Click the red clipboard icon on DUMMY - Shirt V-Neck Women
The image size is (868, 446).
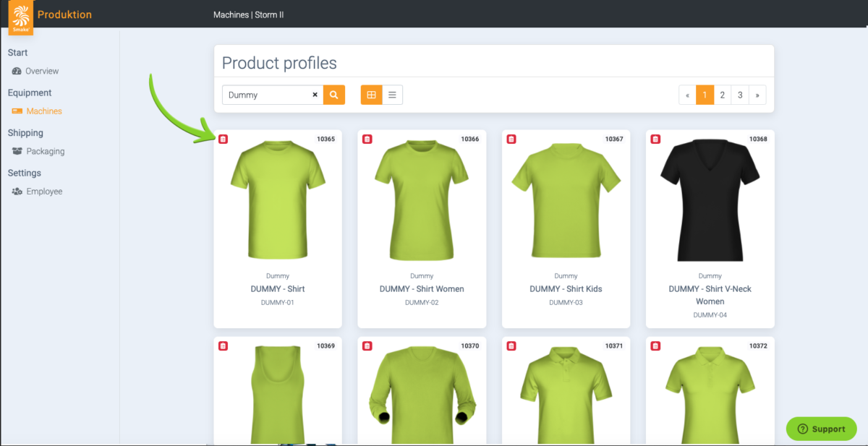pos(655,138)
